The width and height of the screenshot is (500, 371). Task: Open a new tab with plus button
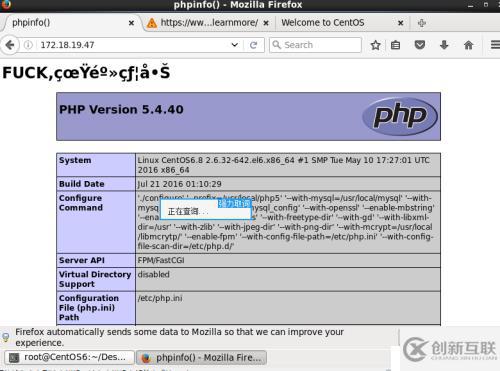click(x=422, y=23)
